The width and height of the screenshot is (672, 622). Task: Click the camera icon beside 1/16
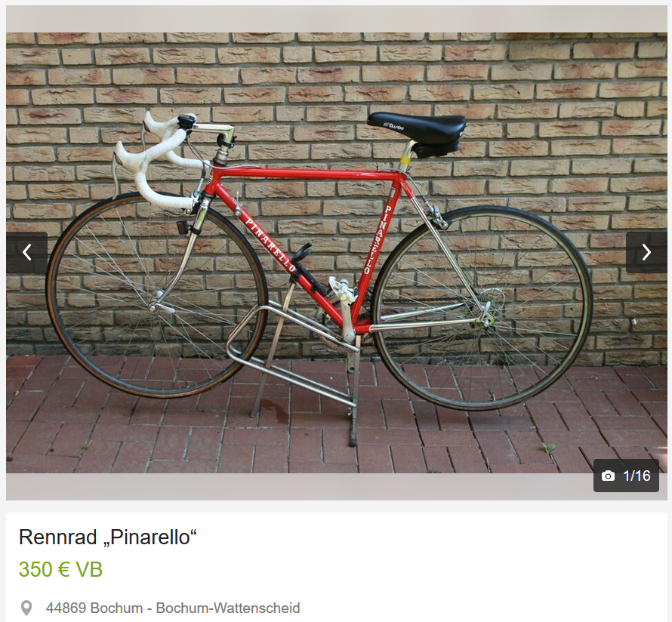click(608, 476)
